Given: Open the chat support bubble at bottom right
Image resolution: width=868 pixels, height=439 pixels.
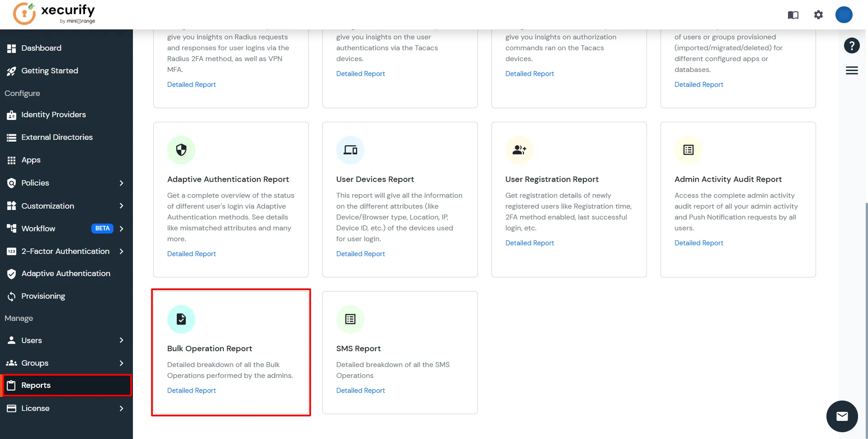Looking at the screenshot, I should tap(842, 416).
